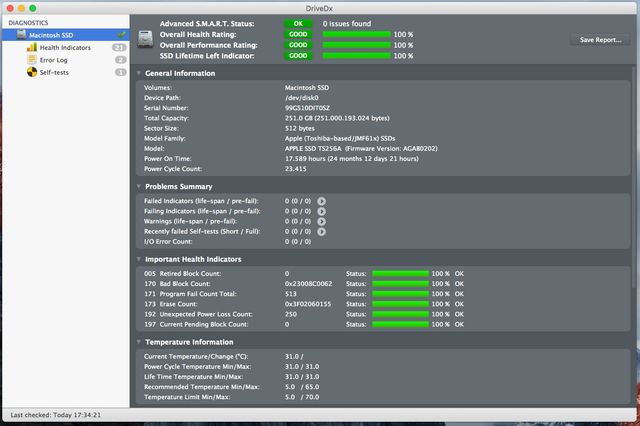
Task: Click the Bad Block Count status bar
Action: tap(400, 284)
